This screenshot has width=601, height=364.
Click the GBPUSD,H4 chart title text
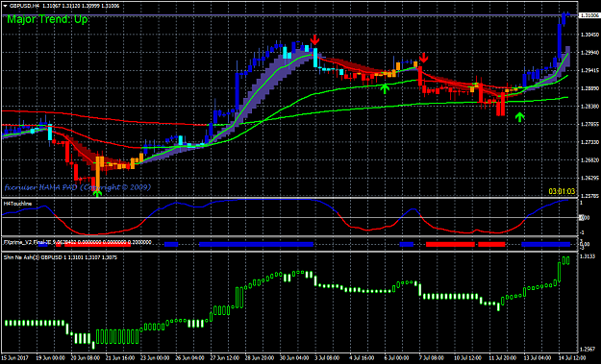click(25, 6)
